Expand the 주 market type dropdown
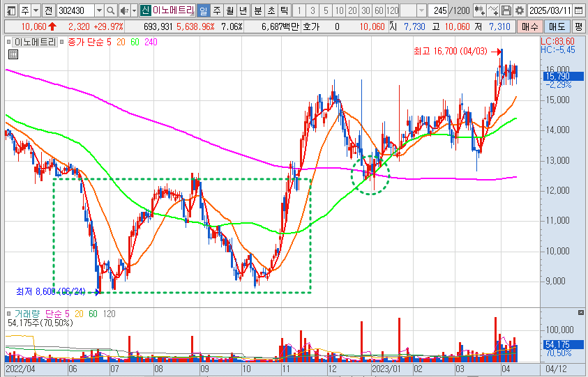Viewport: 588px width, 377px height. point(36,10)
